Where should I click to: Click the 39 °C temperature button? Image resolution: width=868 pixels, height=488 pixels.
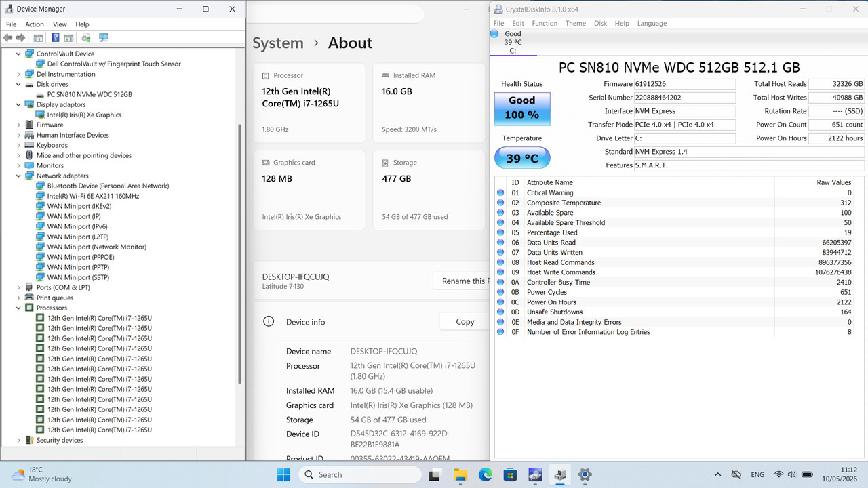pyautogui.click(x=522, y=159)
